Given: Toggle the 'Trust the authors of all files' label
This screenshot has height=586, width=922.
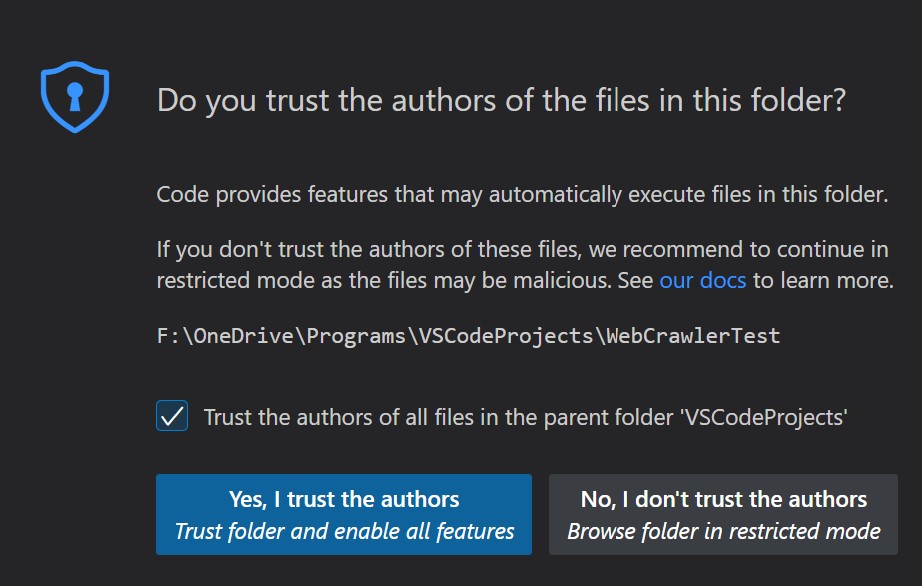Looking at the screenshot, I should click(525, 417).
